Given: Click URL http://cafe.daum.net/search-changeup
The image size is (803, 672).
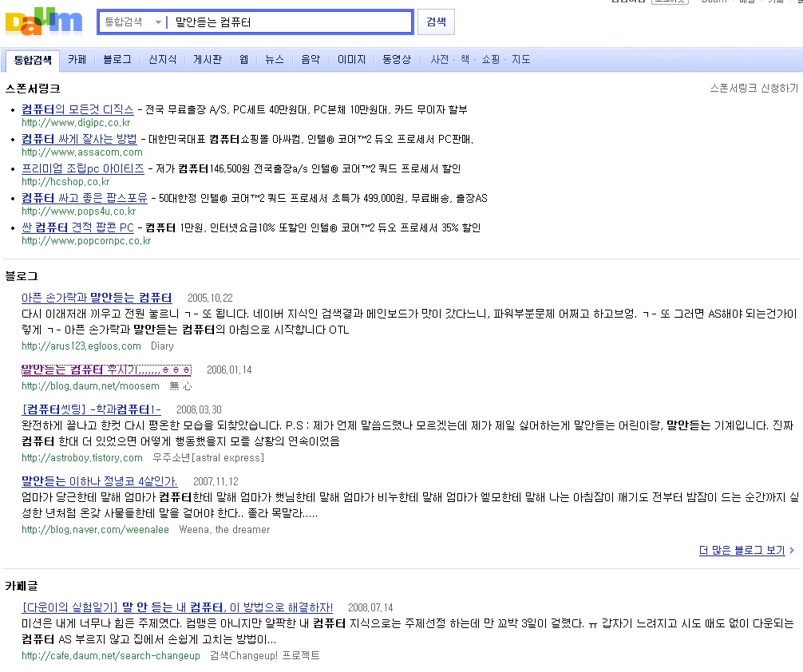Looking at the screenshot, I should pyautogui.click(x=111, y=655).
